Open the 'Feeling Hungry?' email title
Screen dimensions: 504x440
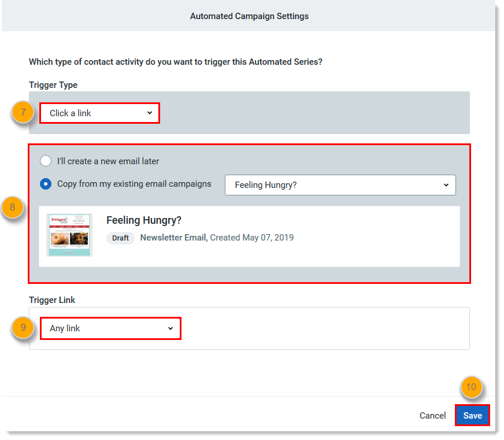(x=144, y=220)
